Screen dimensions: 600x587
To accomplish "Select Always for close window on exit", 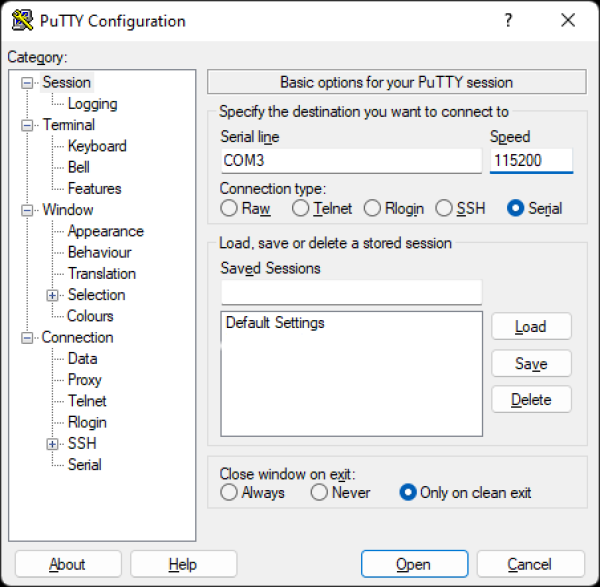I will coord(229,492).
